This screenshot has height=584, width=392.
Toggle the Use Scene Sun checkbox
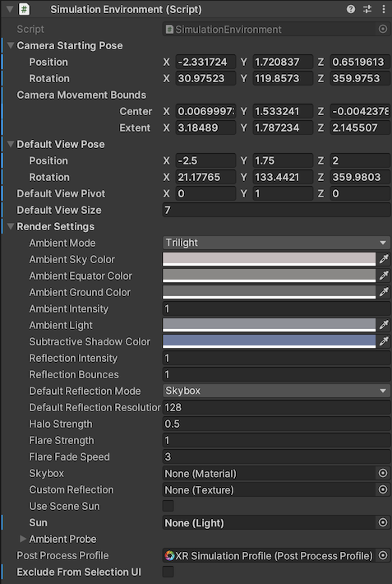(168, 506)
